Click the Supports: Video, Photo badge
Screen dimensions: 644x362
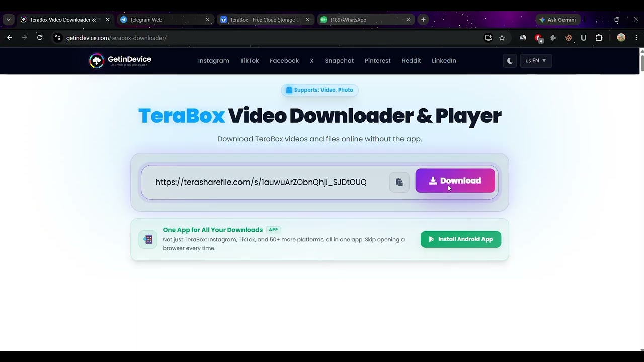(x=320, y=90)
